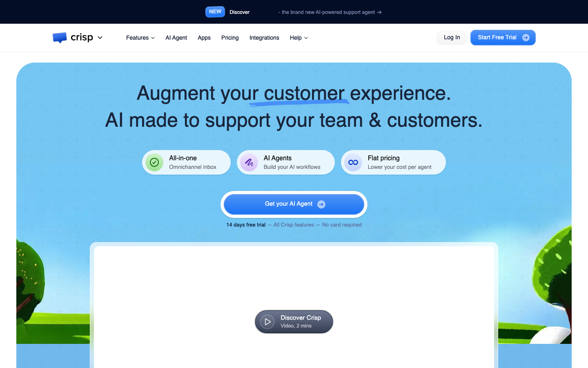Viewport: 588px width, 368px height.
Task: Open the Features dropdown menu
Action: [x=140, y=38]
